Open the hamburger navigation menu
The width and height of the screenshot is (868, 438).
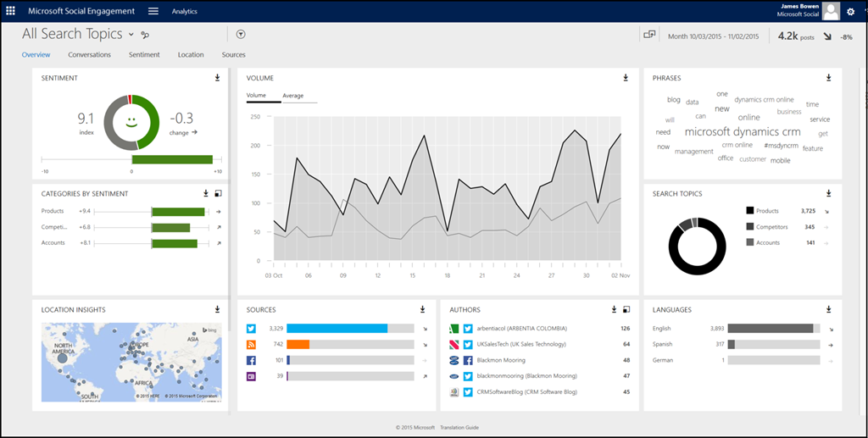tap(153, 11)
